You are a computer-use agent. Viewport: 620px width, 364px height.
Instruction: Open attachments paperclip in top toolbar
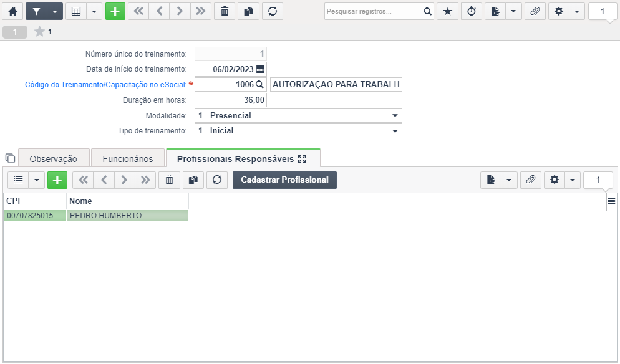click(x=535, y=11)
